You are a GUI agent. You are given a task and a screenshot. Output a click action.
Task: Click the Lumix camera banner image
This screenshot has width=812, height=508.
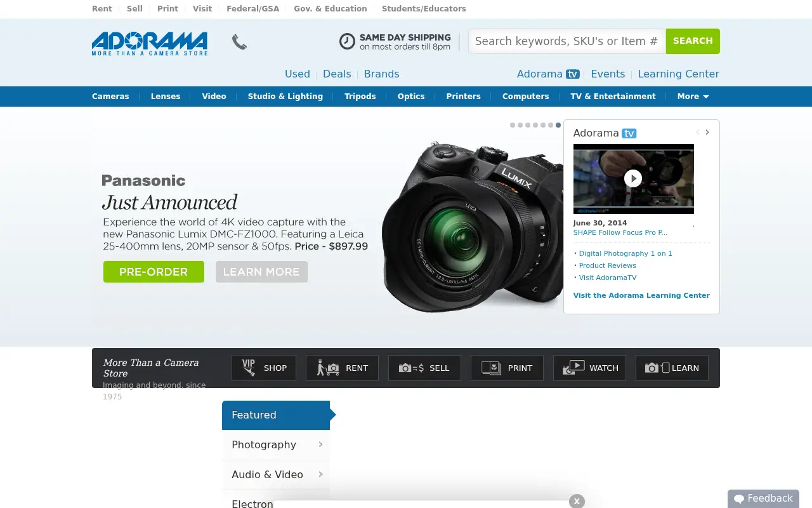point(473,226)
